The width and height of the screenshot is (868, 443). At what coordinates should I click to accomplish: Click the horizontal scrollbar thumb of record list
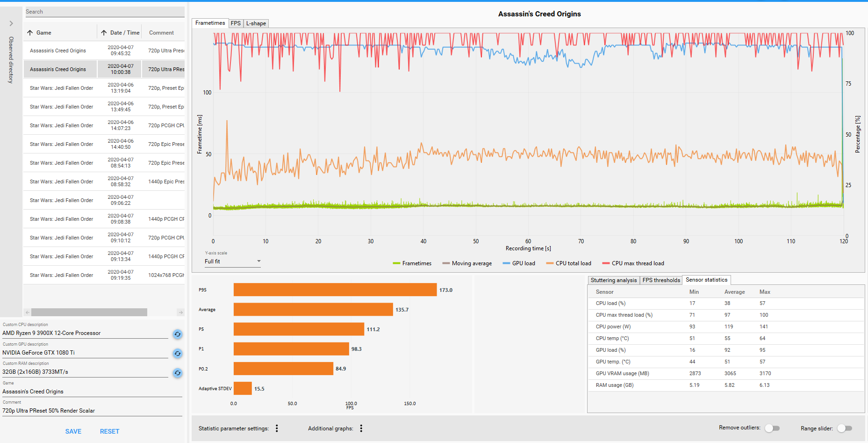tap(89, 312)
